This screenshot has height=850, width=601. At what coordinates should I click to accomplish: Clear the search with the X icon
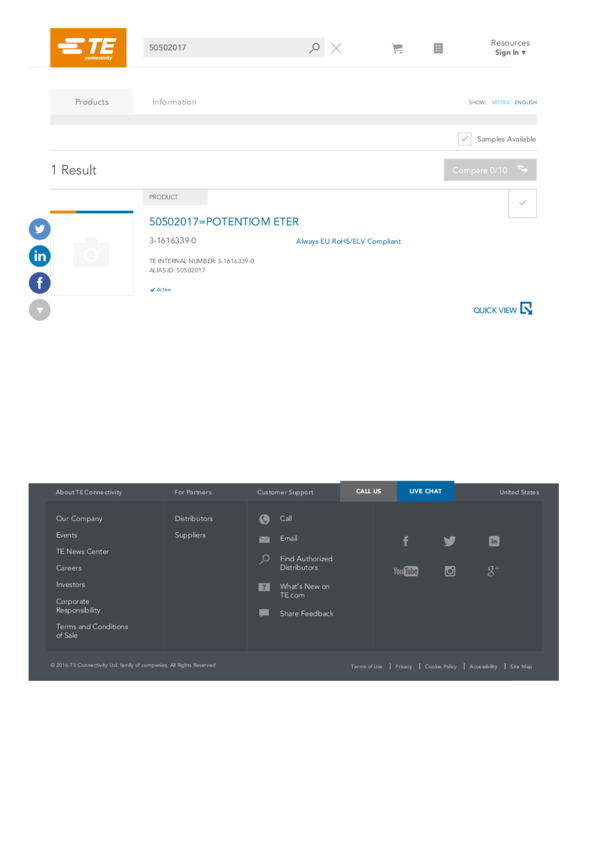click(x=336, y=48)
